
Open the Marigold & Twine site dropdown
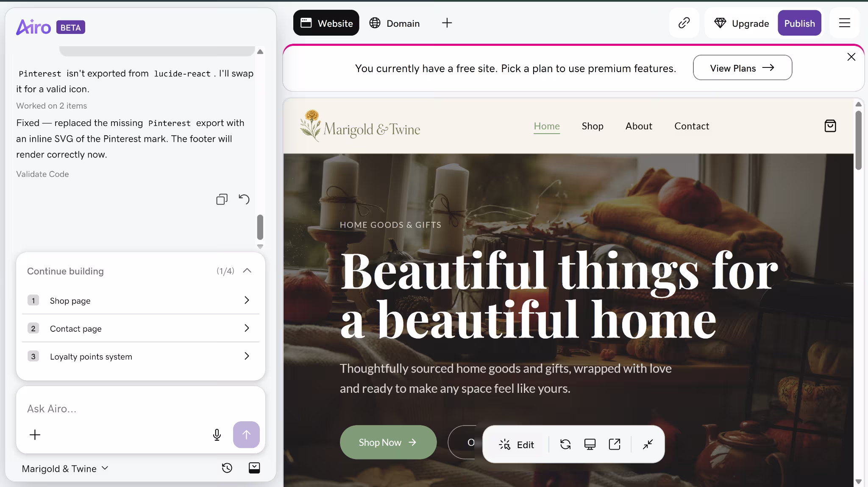tap(65, 468)
